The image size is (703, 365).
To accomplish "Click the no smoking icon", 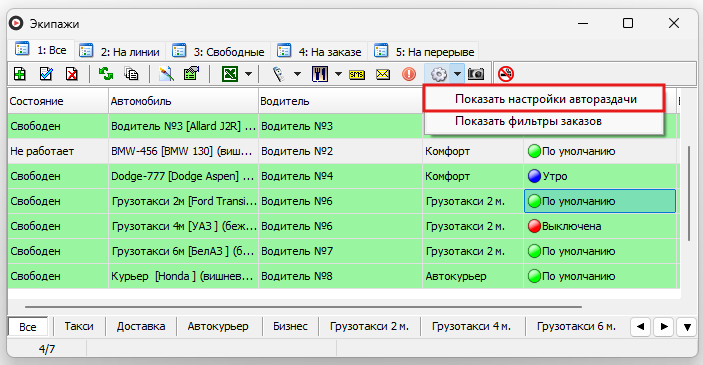I will (506, 74).
